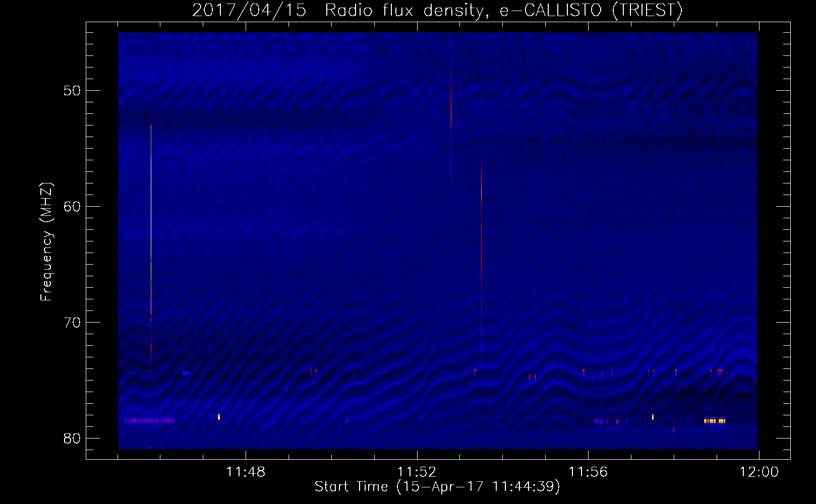Click the long red interference streak near 79 MHz at the left
The image size is (816, 504).
coord(150,420)
